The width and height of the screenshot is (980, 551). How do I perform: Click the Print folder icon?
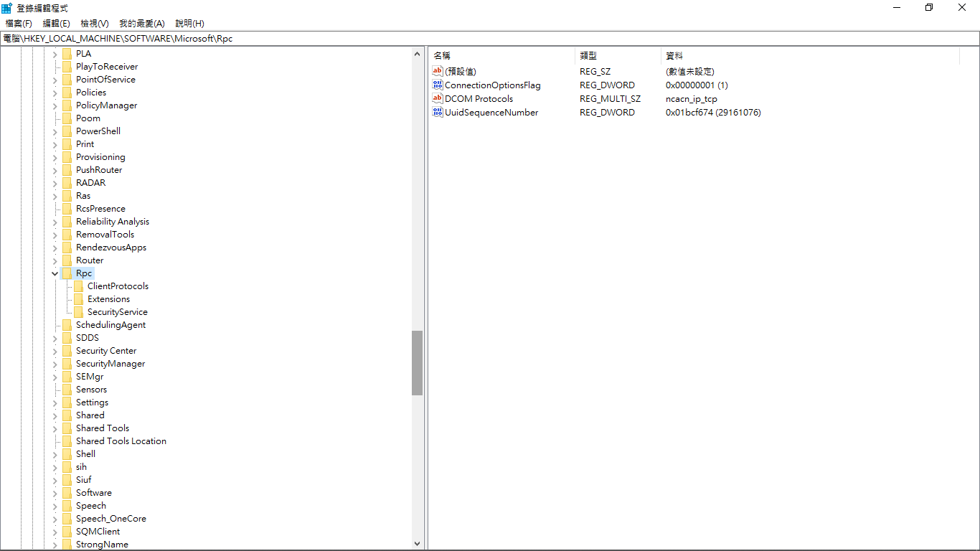(x=67, y=144)
